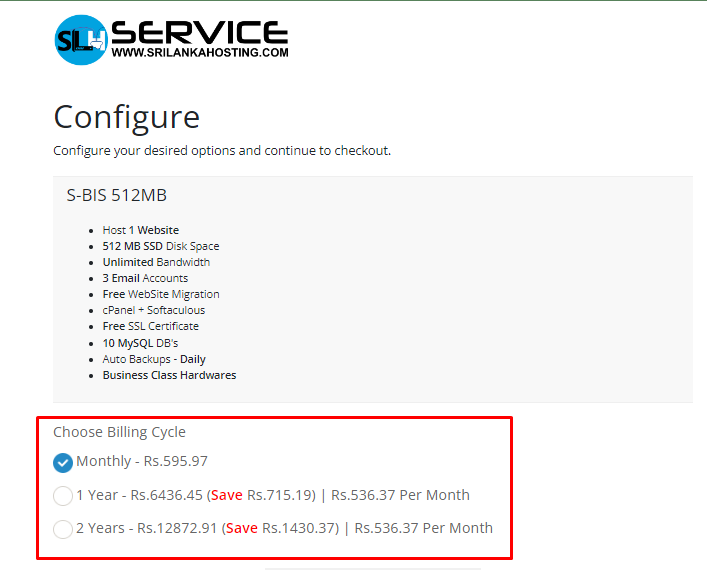Viewport: 707px width, 570px height.
Task: Click the 'Host 1 Website' feature
Action: [x=141, y=230]
